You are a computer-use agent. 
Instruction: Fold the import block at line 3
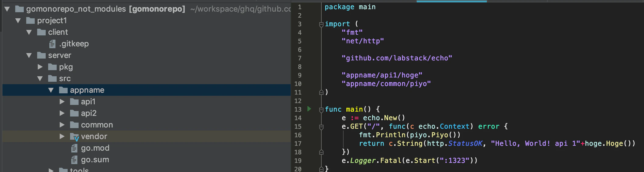click(x=321, y=24)
